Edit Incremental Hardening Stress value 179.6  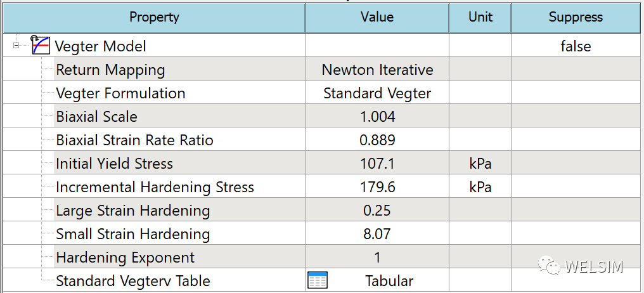[x=377, y=187]
